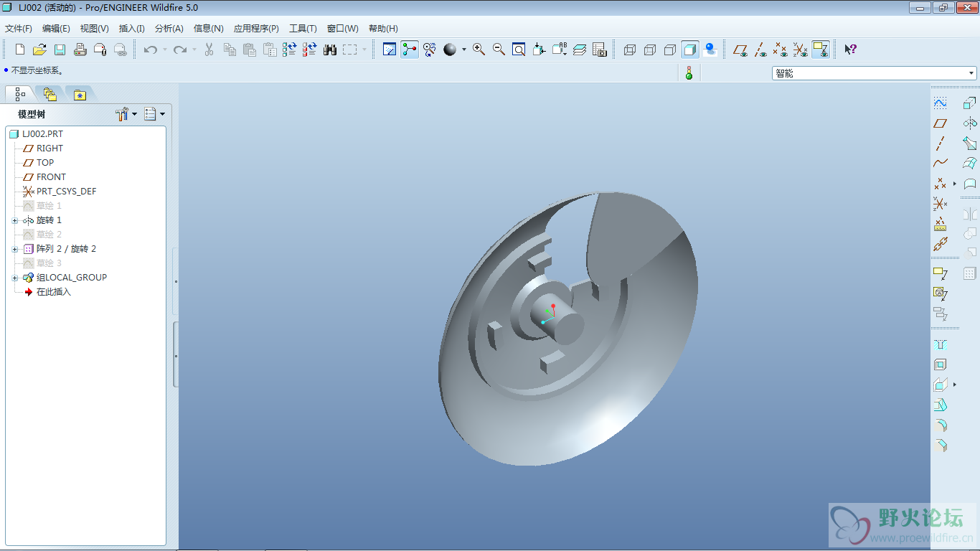
Task: Click the Sketch tool icon in the right toolbar
Action: [940, 103]
